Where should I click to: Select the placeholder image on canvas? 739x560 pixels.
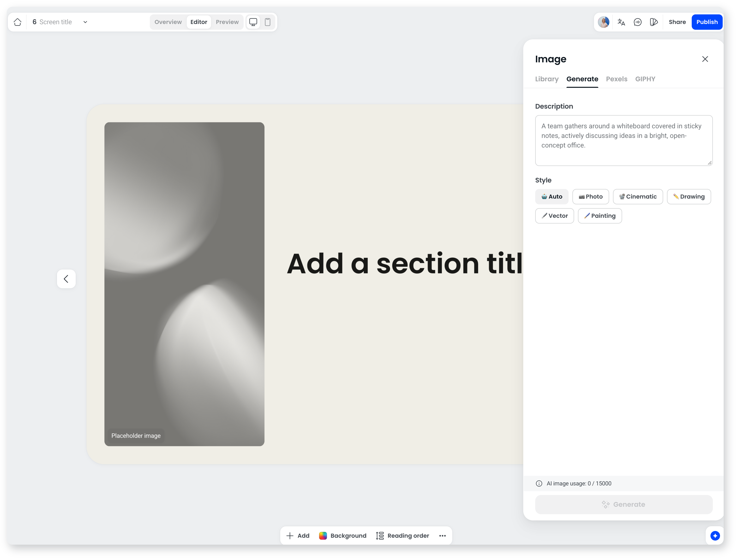click(184, 284)
